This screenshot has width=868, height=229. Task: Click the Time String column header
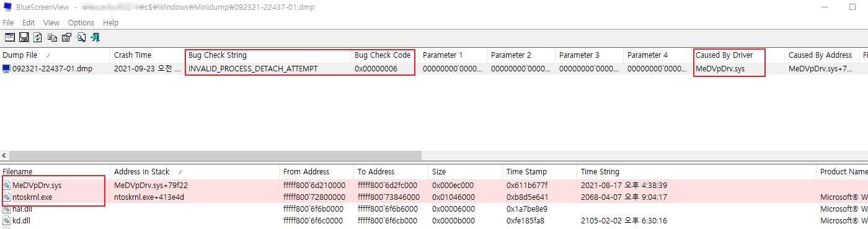pyautogui.click(x=697, y=171)
